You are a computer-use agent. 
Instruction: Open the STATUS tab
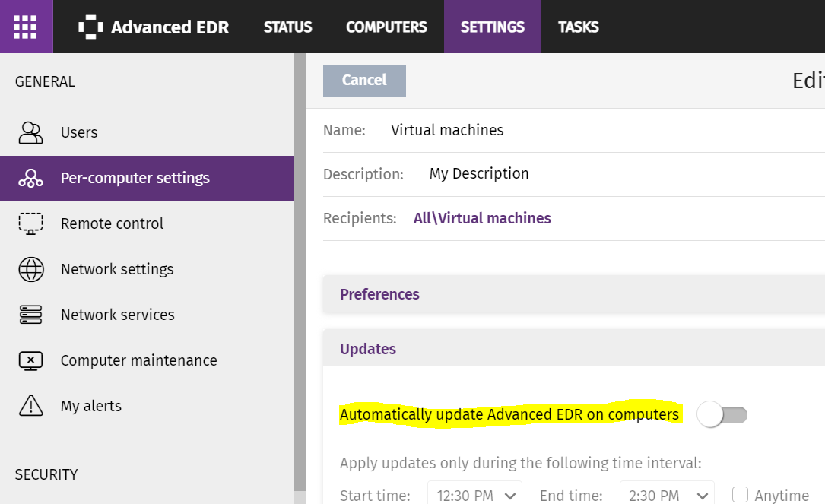288,27
